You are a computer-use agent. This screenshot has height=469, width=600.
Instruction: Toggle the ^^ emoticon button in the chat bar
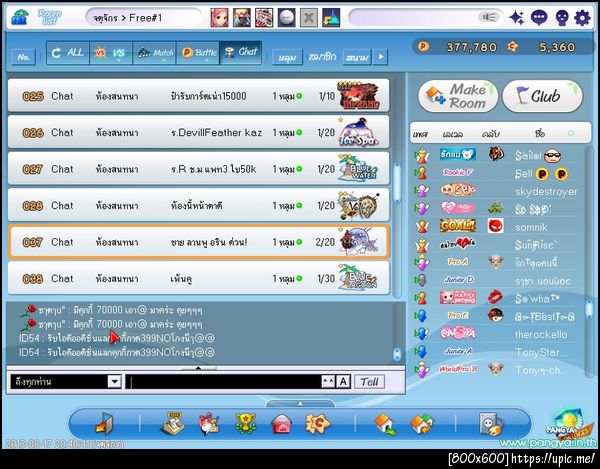pyautogui.click(x=328, y=381)
